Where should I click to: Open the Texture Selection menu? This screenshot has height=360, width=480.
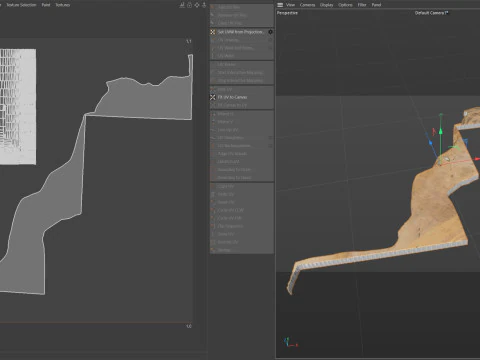(21, 5)
